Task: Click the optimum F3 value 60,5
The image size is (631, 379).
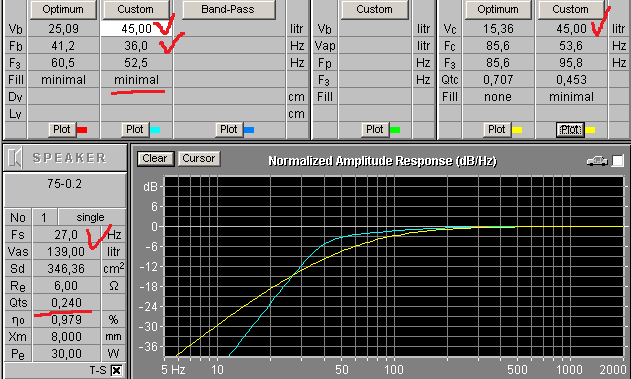Action: (63, 63)
